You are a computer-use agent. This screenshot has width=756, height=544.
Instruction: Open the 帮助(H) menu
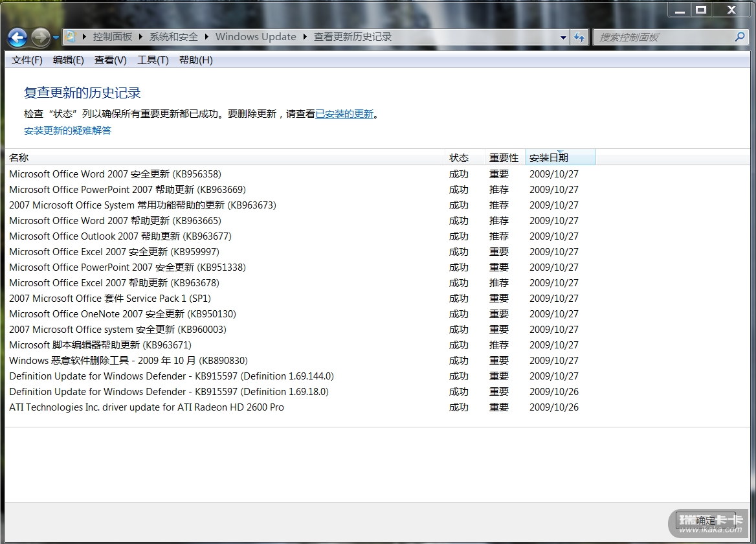[195, 60]
